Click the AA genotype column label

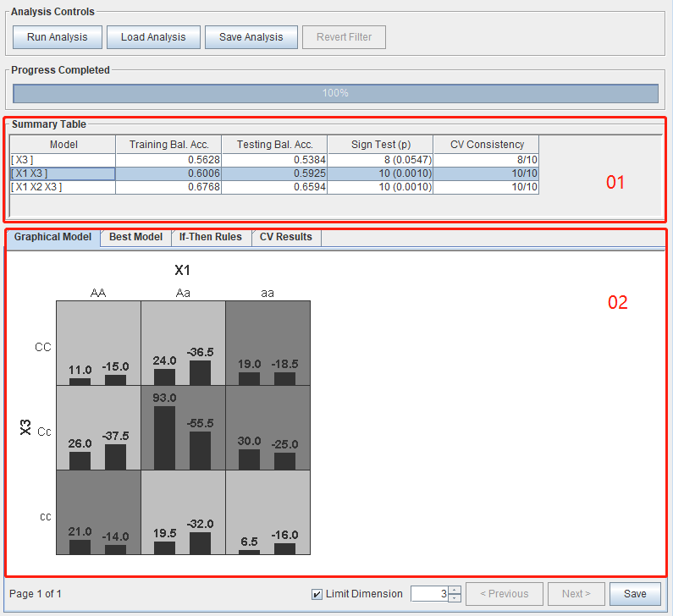[x=98, y=293]
